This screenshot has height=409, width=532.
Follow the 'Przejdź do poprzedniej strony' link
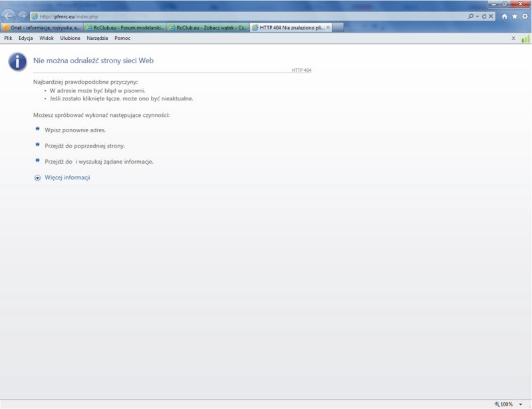pyautogui.click(x=85, y=146)
